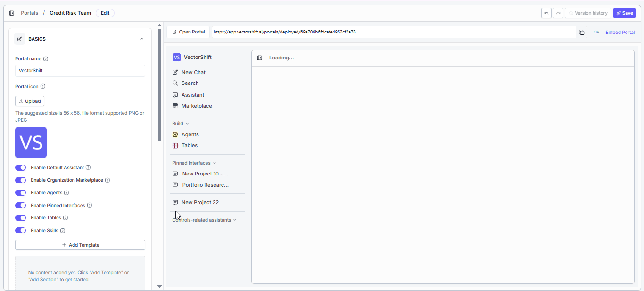The width and height of the screenshot is (644, 291).
Task: Select the New Chat icon
Action: [x=175, y=72]
